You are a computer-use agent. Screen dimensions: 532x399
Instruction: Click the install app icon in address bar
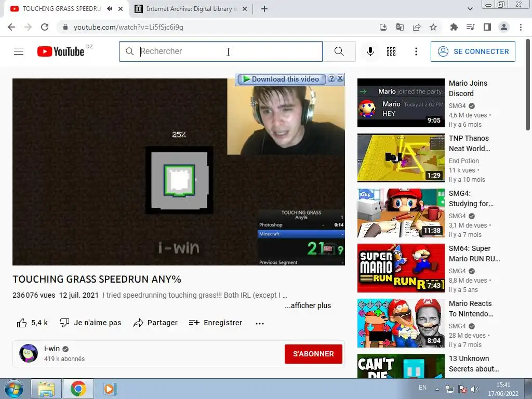[x=383, y=27]
